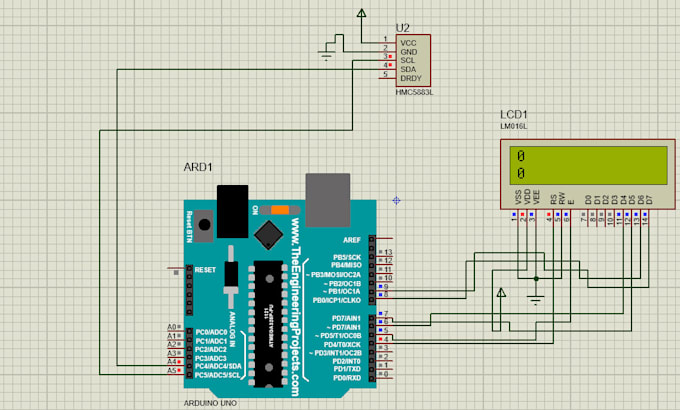Select the U2 reference label
The height and width of the screenshot is (410, 680).
point(402,28)
